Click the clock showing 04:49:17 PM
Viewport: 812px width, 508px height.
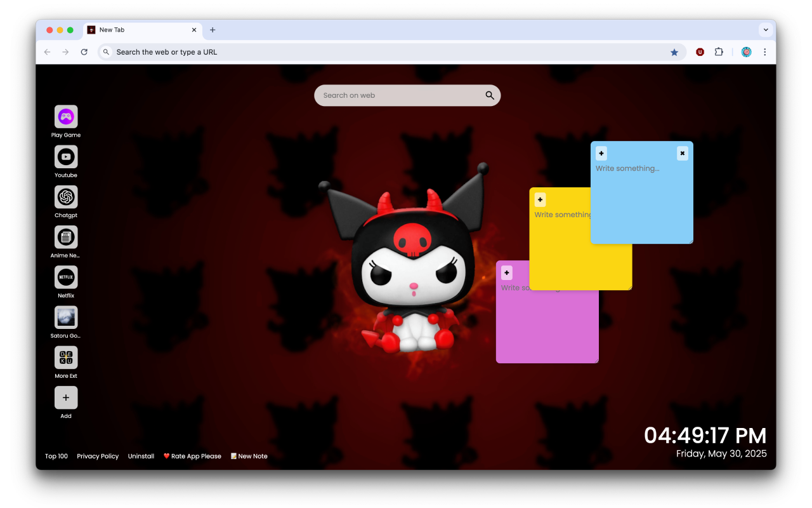(705, 436)
